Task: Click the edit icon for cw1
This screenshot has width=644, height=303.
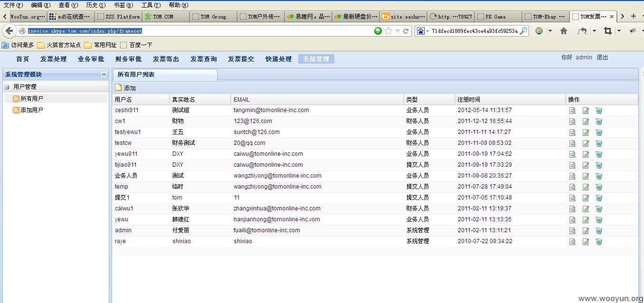Action: pos(586,122)
